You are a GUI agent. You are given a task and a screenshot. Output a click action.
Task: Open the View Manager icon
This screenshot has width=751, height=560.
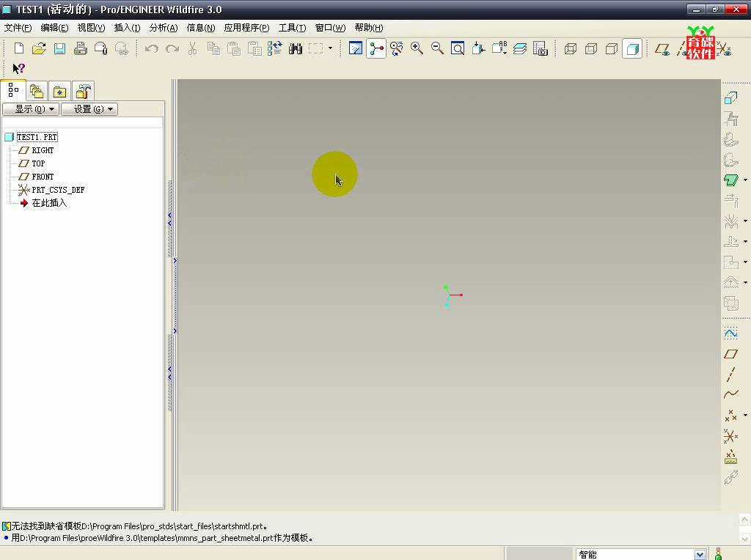(x=541, y=48)
